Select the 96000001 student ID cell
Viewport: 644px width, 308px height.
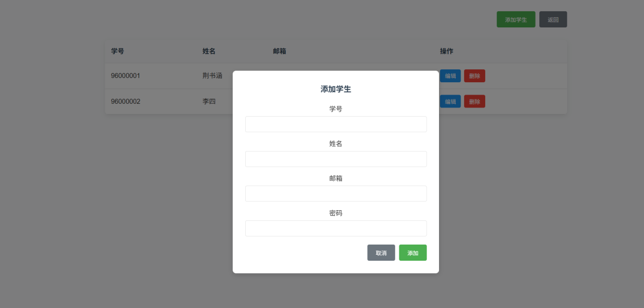[126, 76]
